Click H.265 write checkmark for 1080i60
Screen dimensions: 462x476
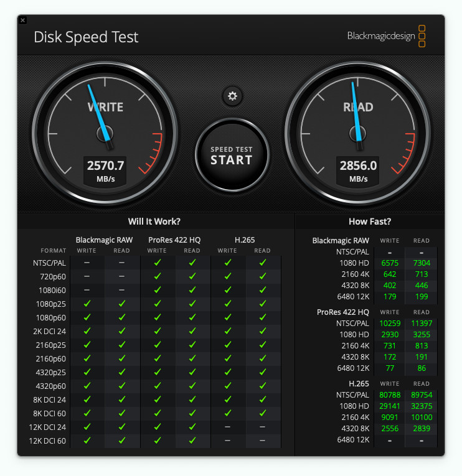click(227, 290)
